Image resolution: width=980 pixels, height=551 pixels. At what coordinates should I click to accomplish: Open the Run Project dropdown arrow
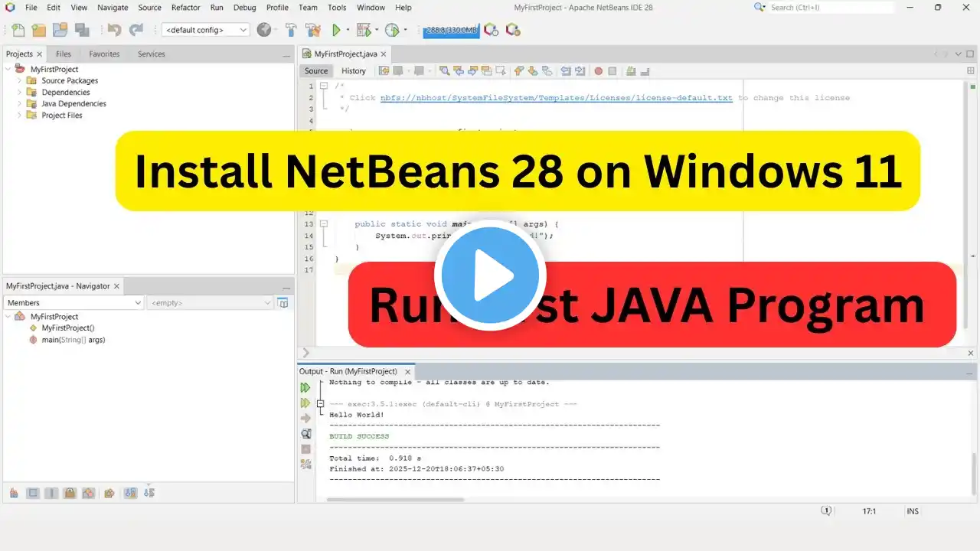coord(348,30)
